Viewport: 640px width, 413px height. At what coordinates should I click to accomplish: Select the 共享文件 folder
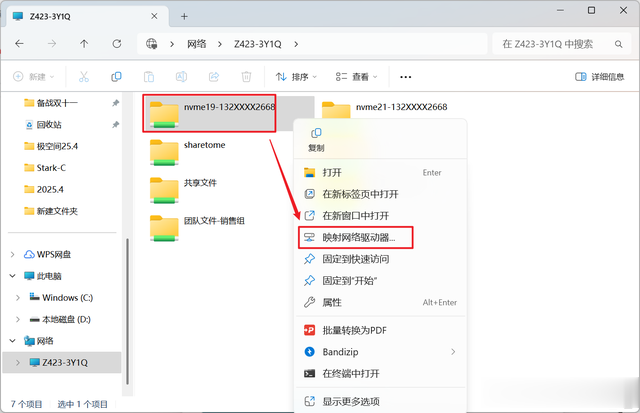click(183, 190)
